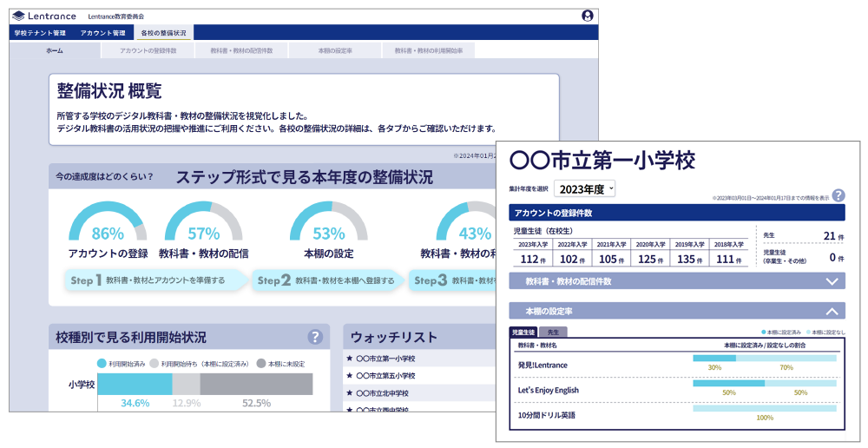Click the アカウントの登録 86% gauge
Viewport: 868px width, 448px height.
(x=108, y=221)
